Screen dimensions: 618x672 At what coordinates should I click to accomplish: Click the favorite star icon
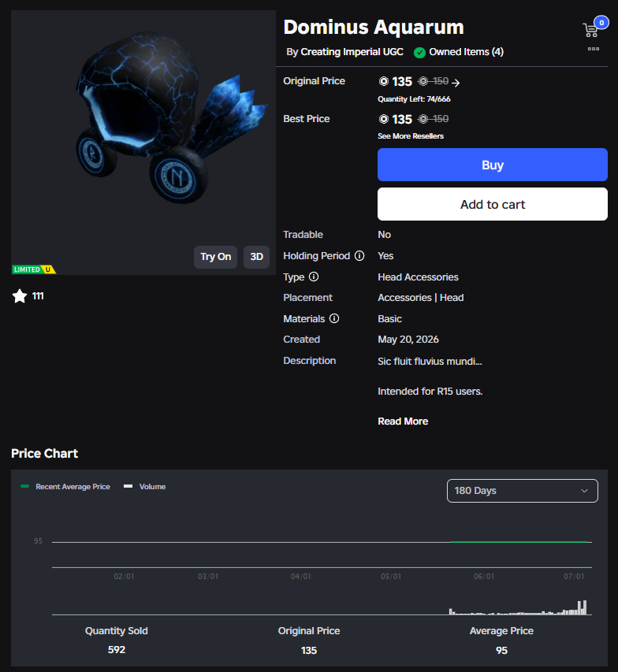coord(19,296)
